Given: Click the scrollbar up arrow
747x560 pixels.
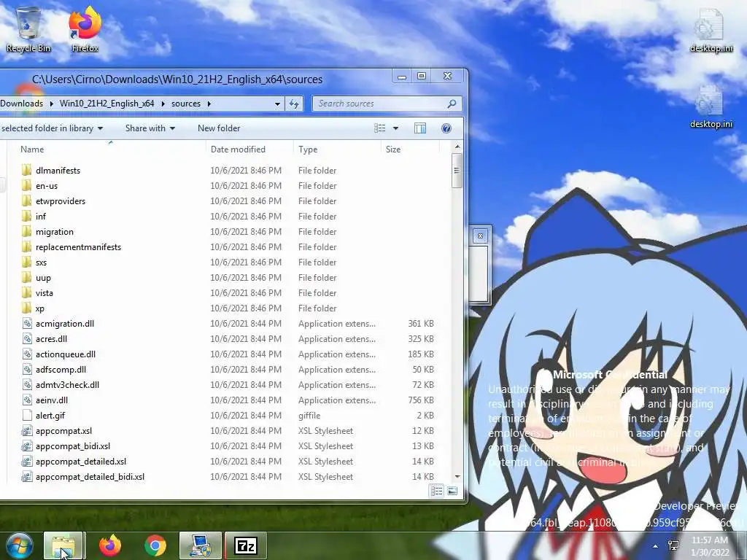Looking at the screenshot, I should coord(457,147).
